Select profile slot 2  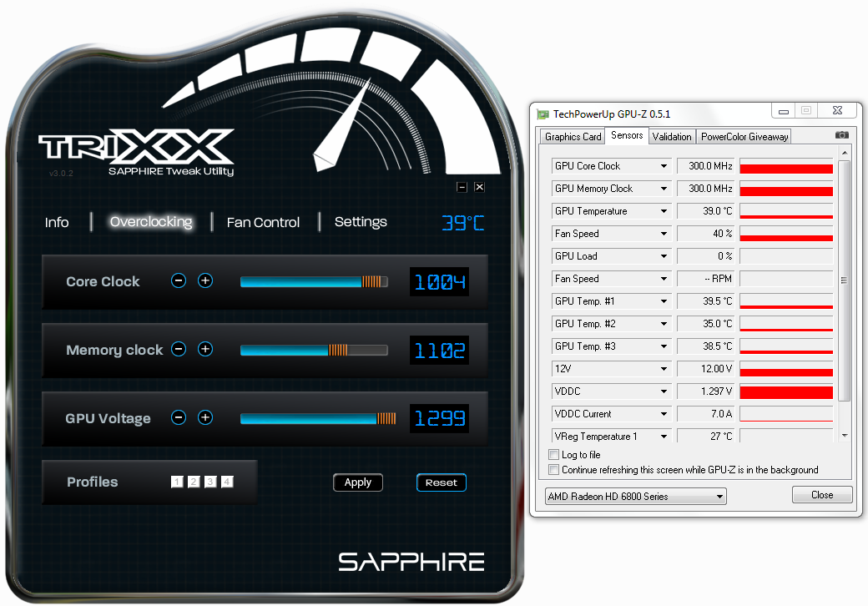point(194,482)
